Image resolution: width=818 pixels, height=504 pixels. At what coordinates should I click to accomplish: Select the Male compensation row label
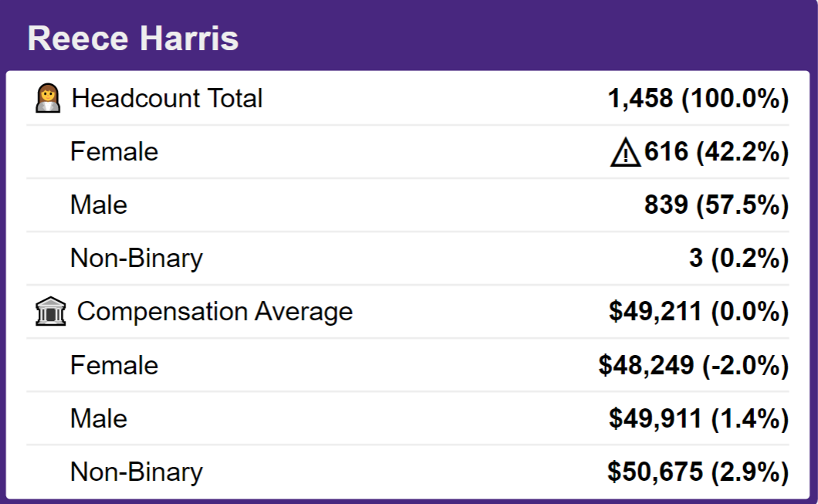tap(99, 418)
